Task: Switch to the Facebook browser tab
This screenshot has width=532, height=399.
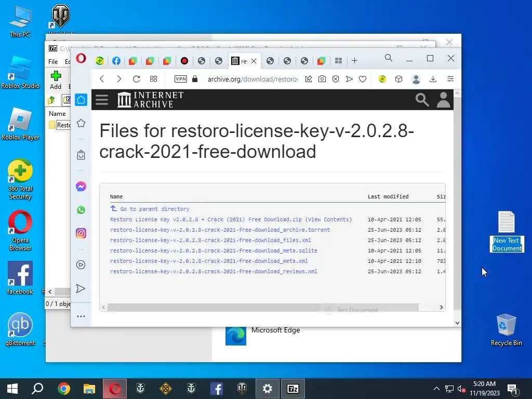Action: click(116, 61)
